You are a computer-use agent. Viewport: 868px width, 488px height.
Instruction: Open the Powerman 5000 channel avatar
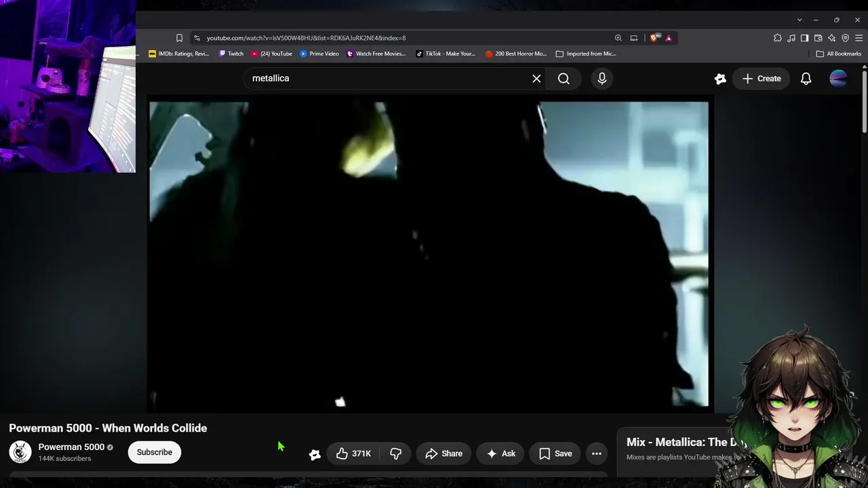tap(20, 452)
